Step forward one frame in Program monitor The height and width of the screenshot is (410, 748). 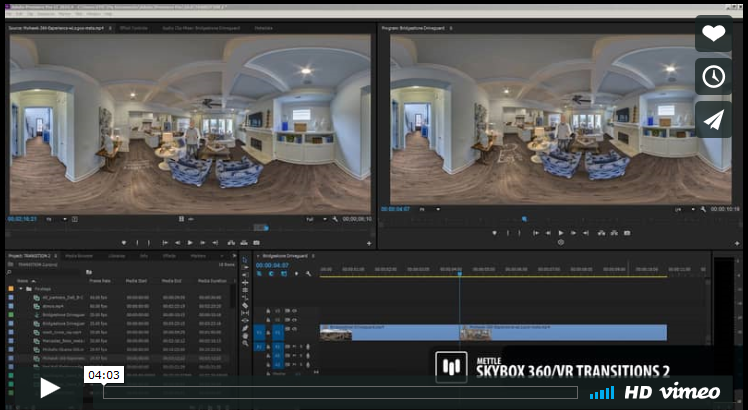(573, 233)
